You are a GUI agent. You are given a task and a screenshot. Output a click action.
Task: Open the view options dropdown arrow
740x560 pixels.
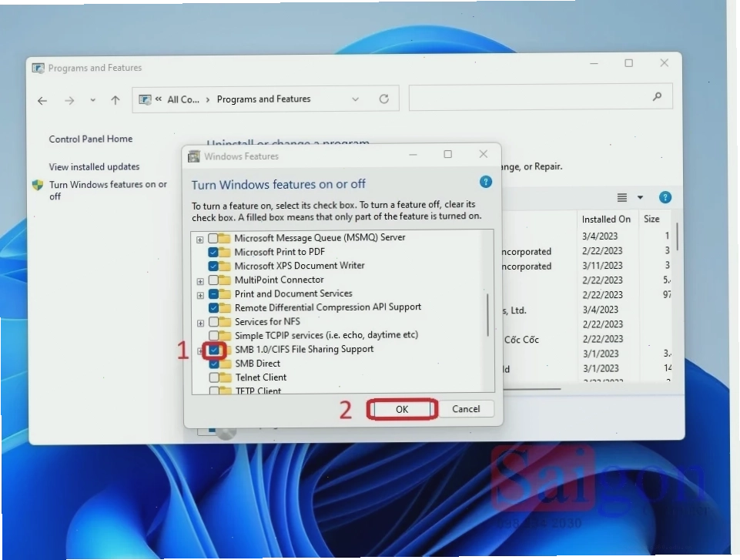pyautogui.click(x=640, y=197)
